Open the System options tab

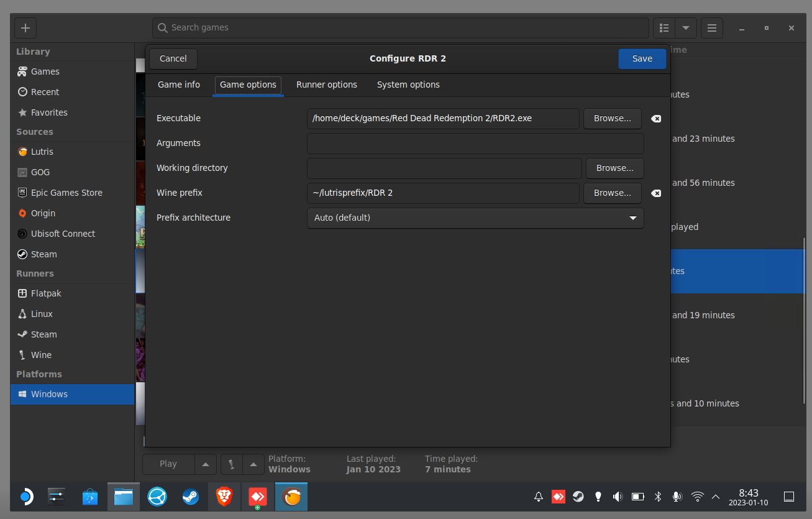click(x=408, y=85)
